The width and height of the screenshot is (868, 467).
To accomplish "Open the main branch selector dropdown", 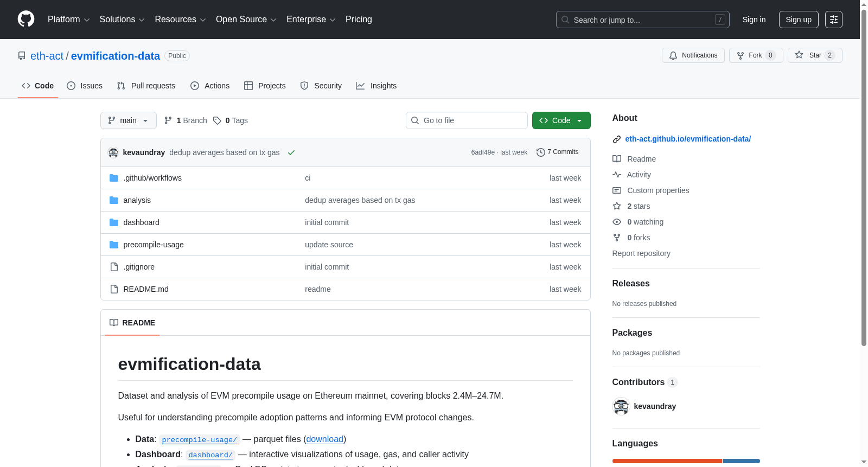I will click(129, 120).
